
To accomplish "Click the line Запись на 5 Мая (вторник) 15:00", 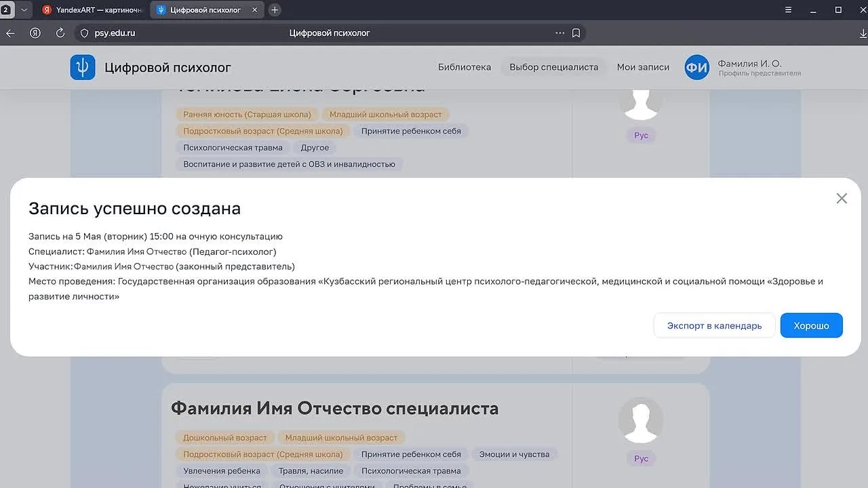I will pos(155,237).
